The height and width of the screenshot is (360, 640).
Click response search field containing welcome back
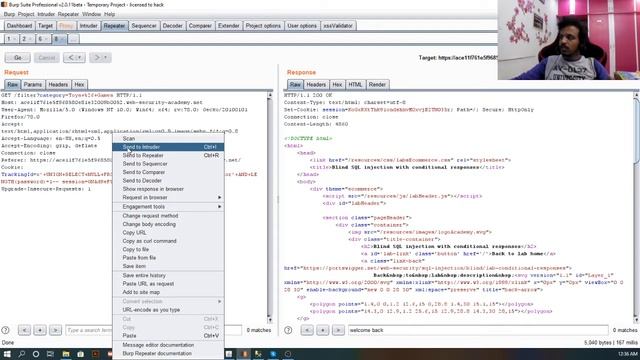tap(478, 330)
